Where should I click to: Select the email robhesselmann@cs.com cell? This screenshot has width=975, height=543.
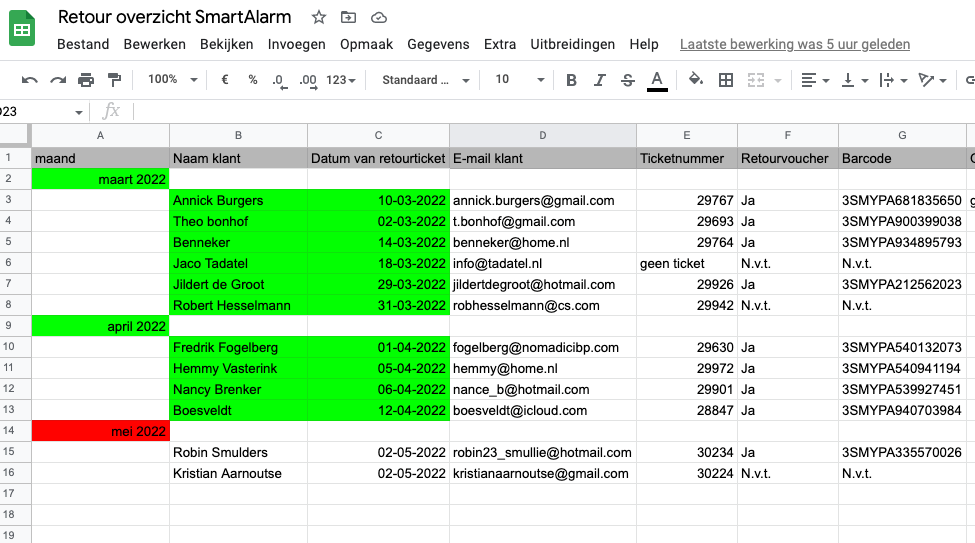click(543, 305)
